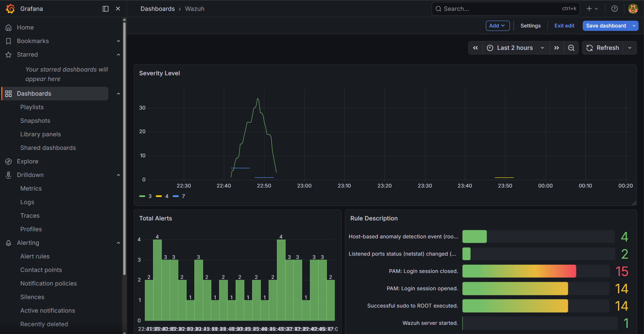The height and width of the screenshot is (334, 644).
Task: Open Recently deleted page
Action: (x=44, y=324)
